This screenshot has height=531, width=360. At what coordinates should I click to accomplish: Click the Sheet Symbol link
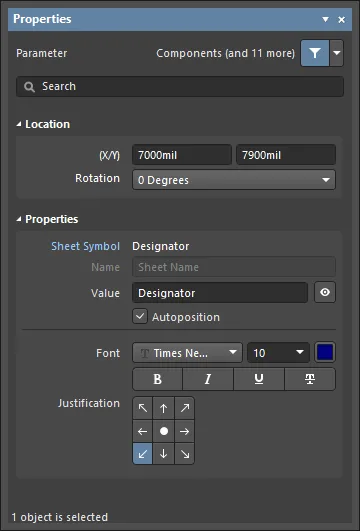click(x=85, y=246)
